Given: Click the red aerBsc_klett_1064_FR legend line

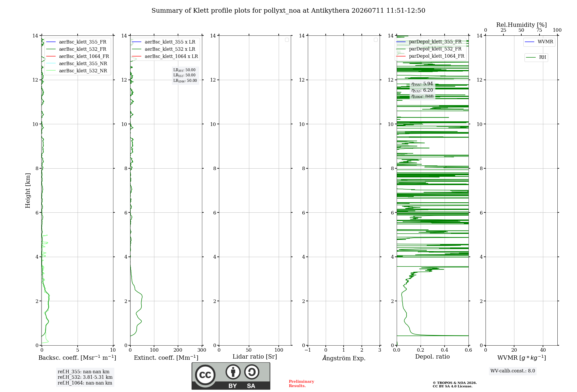Looking at the screenshot, I should 51,56.
